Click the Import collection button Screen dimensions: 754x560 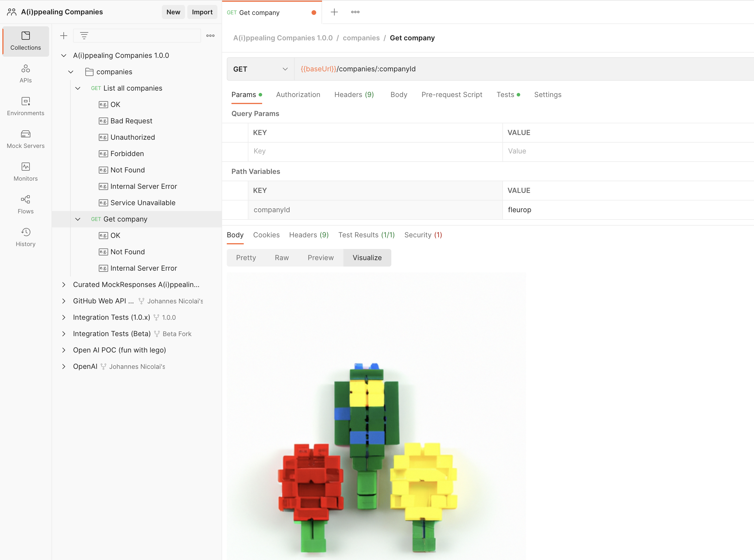coord(202,12)
